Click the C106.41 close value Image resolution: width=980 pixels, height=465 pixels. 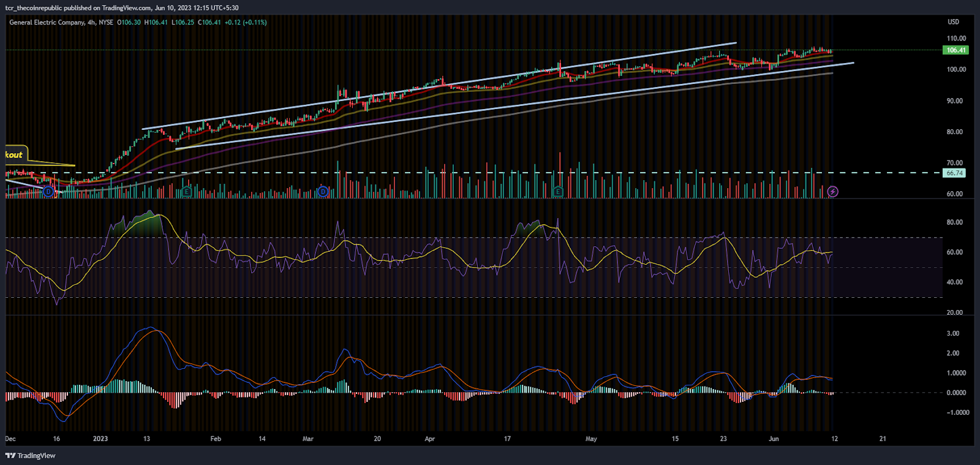point(209,22)
